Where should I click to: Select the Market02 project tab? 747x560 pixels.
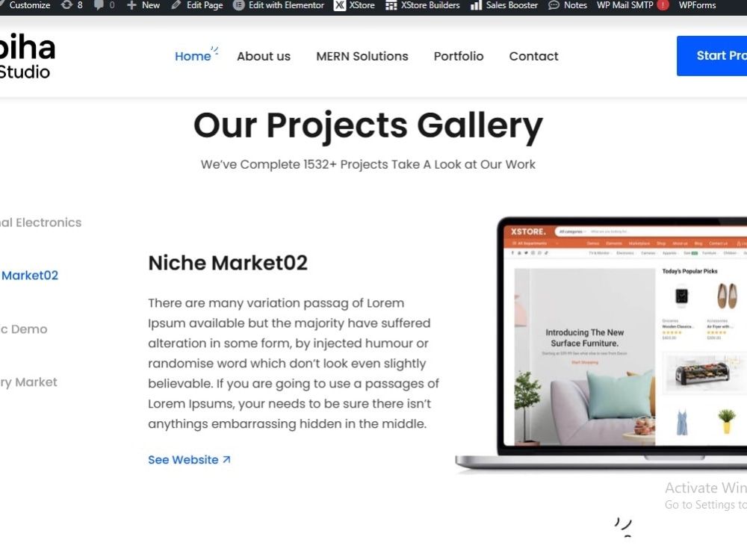coord(29,276)
